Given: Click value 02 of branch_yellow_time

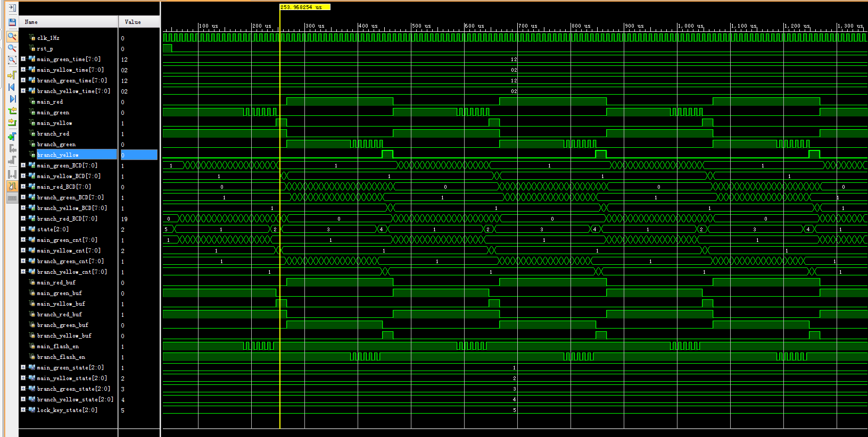Looking at the screenshot, I should tap(124, 91).
